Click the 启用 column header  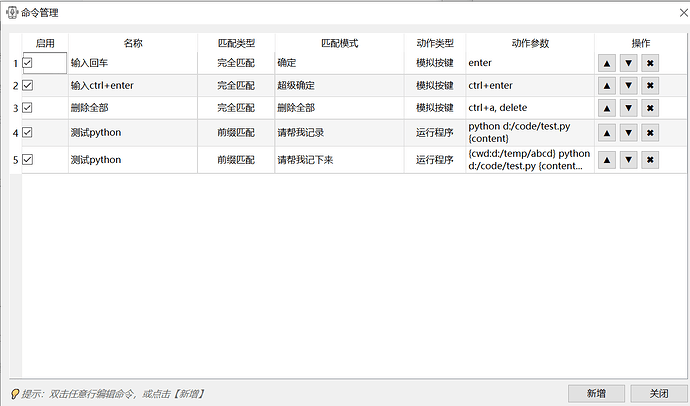pos(45,43)
